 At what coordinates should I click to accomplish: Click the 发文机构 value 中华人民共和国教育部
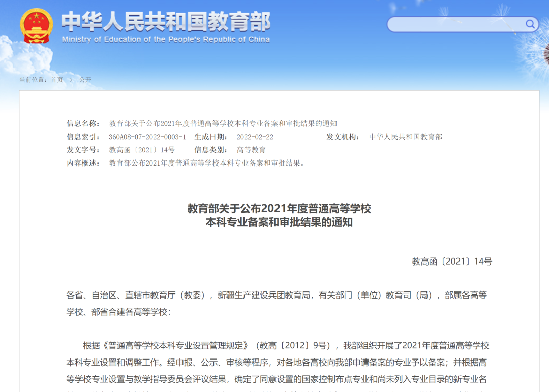[405, 137]
